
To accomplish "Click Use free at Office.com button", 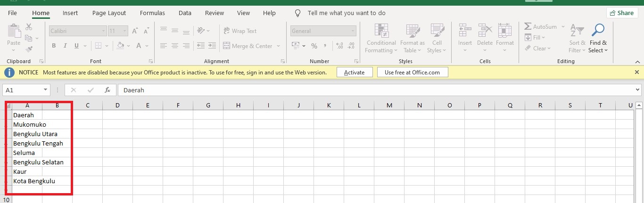I will click(x=412, y=73).
